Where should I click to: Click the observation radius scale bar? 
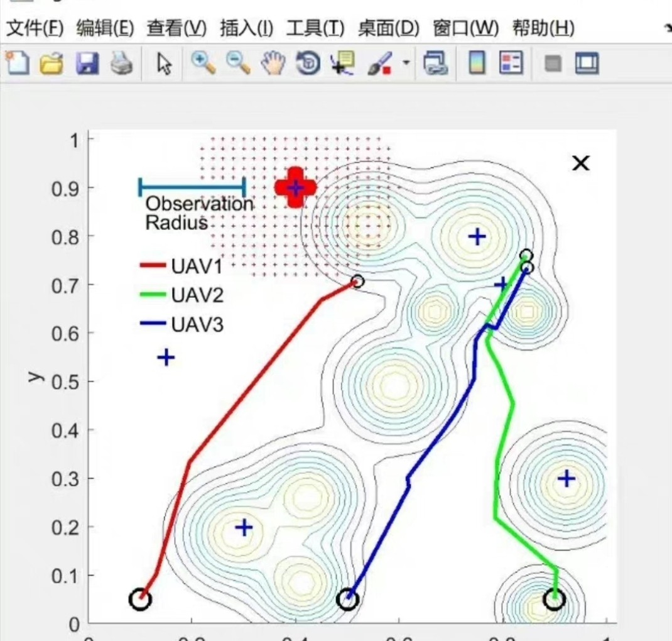192,187
